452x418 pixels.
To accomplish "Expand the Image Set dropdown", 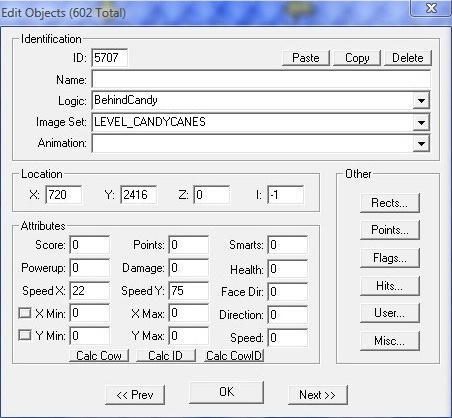I will coord(421,122).
